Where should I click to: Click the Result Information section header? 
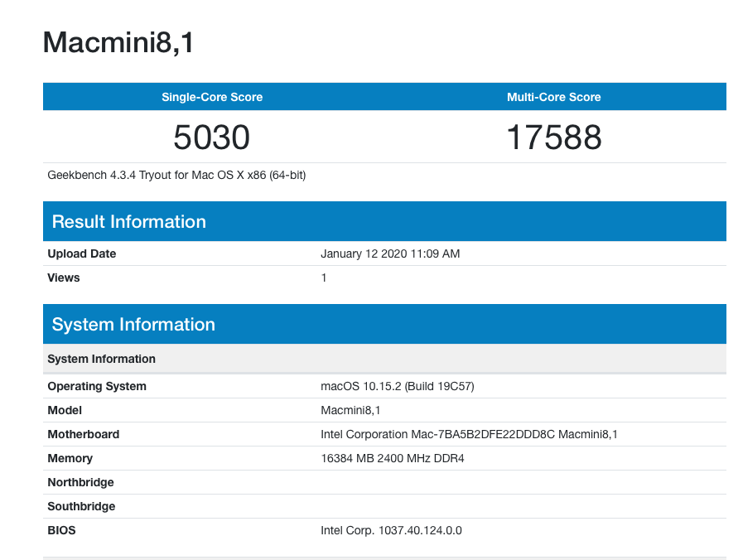pos(384,221)
